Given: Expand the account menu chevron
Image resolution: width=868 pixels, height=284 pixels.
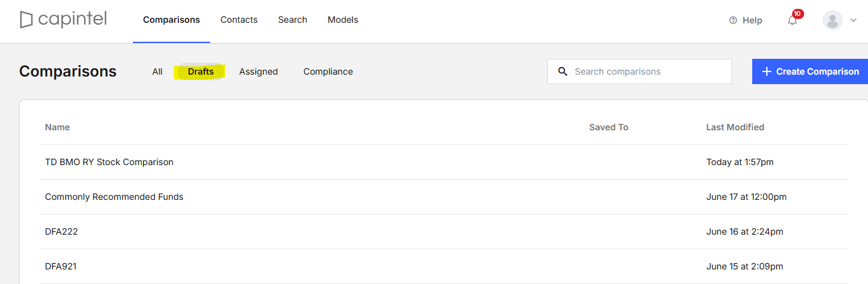Looking at the screenshot, I should point(853,20).
